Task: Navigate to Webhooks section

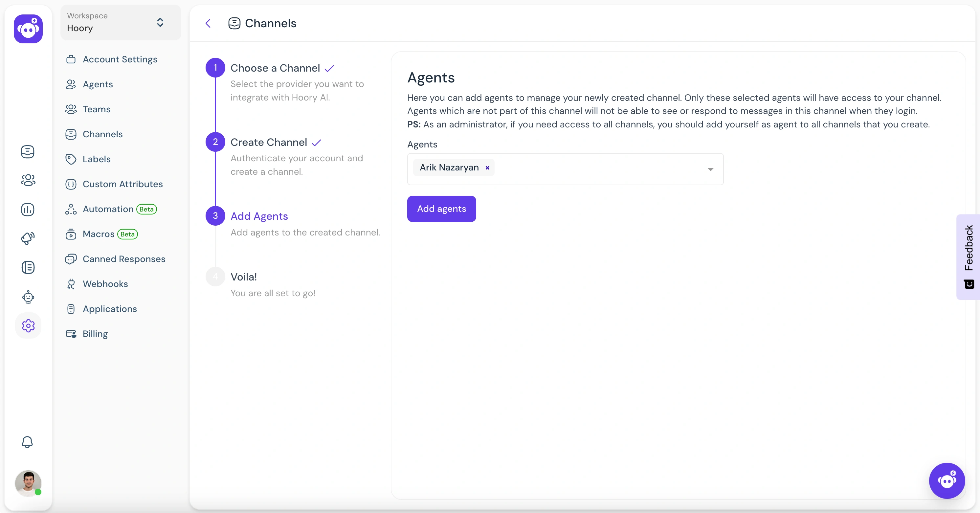Action: [106, 283]
